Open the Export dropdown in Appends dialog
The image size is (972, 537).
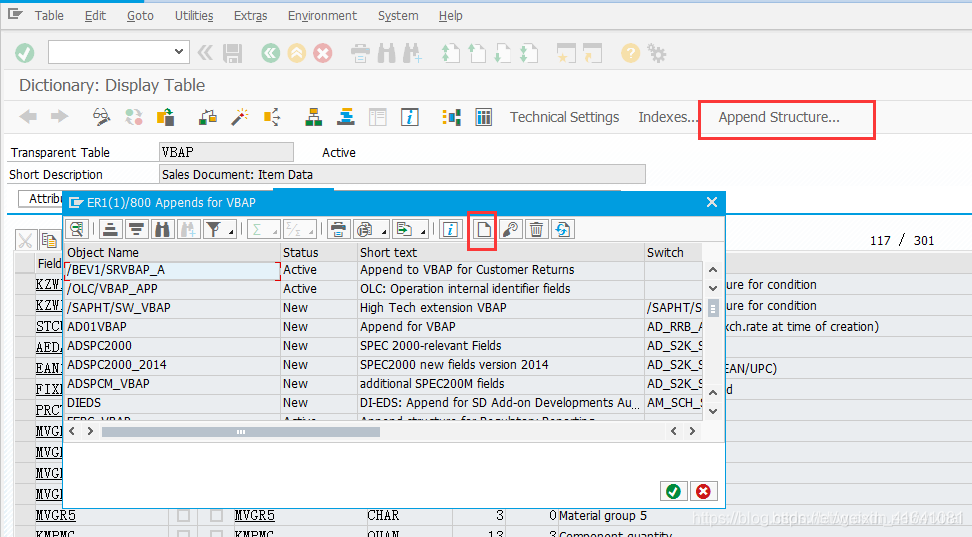410,229
